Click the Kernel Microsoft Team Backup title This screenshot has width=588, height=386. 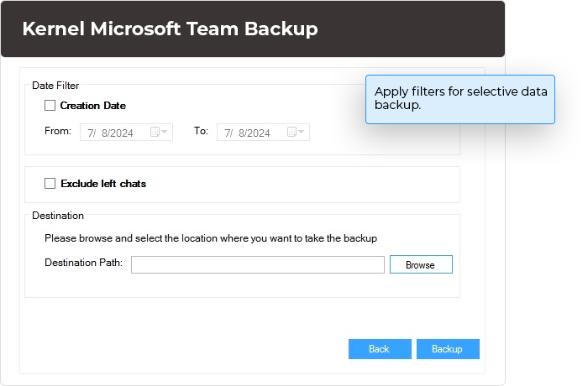[x=170, y=29]
